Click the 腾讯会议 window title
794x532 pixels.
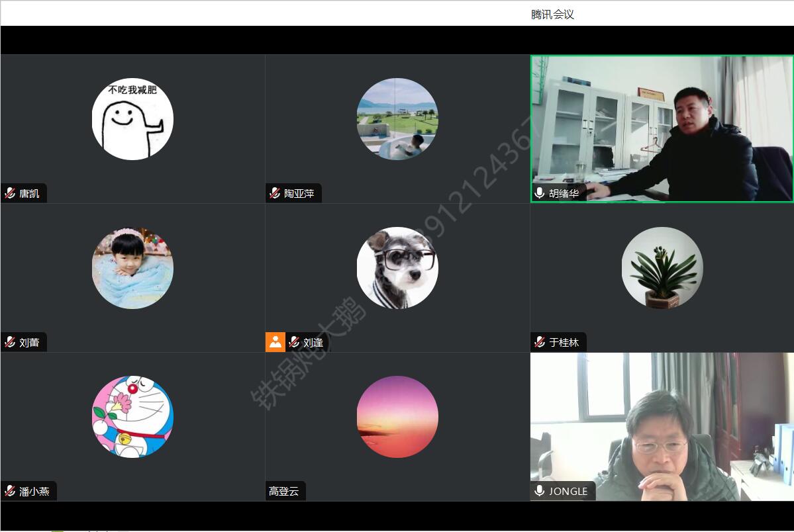552,15
